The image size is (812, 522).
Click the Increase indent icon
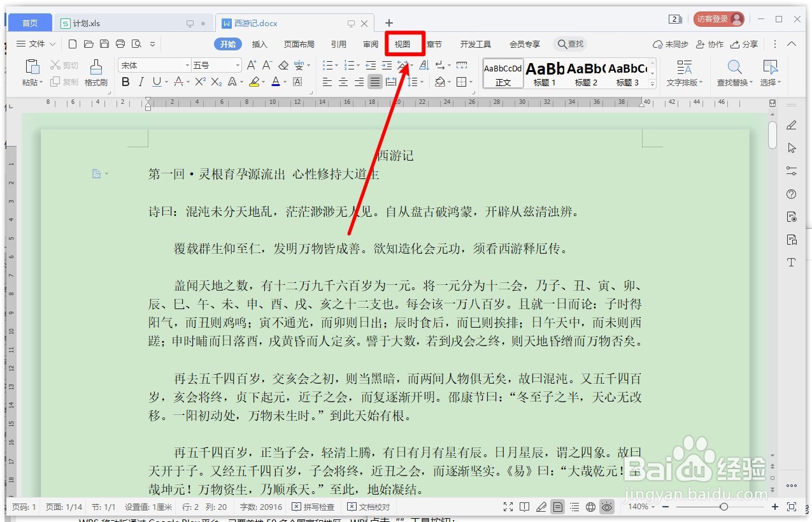click(387, 65)
